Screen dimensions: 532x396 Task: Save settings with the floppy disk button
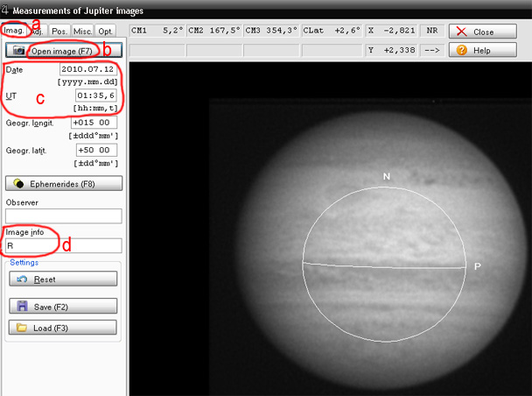(x=63, y=307)
